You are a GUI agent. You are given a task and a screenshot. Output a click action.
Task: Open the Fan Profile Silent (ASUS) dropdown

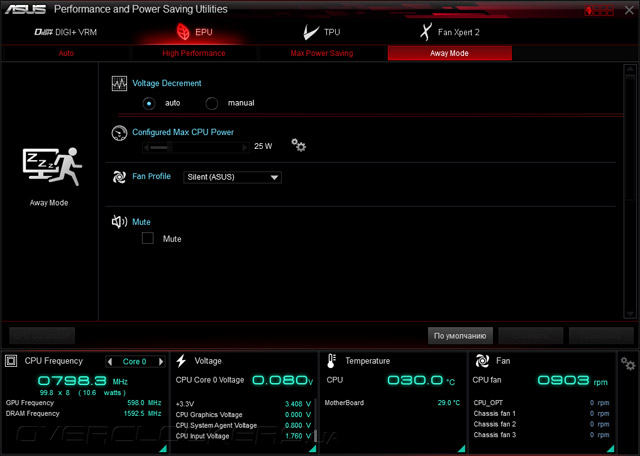pos(232,177)
